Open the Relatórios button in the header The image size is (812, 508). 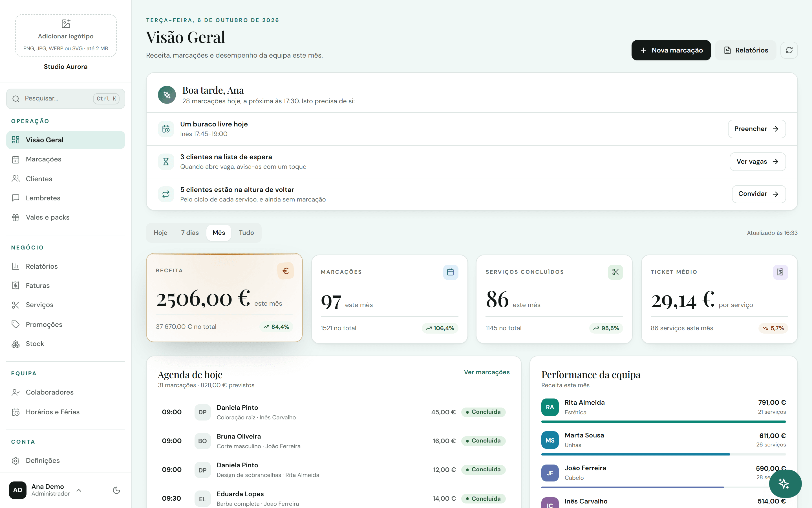point(745,50)
